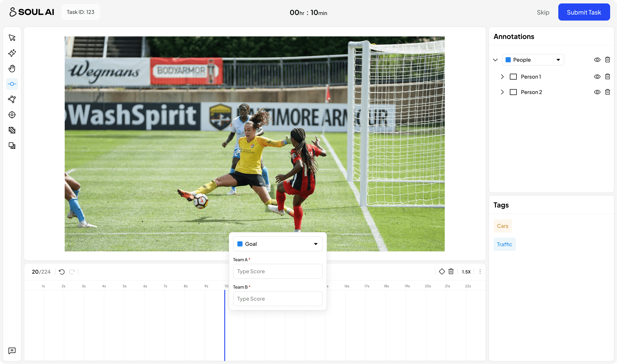Open the Goal event dropdown
Viewport: 617px width, 364px height.
pyautogui.click(x=278, y=244)
